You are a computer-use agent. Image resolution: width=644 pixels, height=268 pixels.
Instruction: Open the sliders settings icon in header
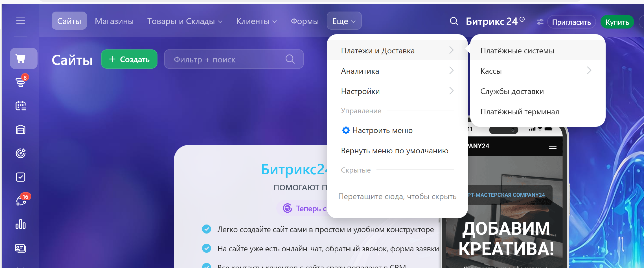540,21
